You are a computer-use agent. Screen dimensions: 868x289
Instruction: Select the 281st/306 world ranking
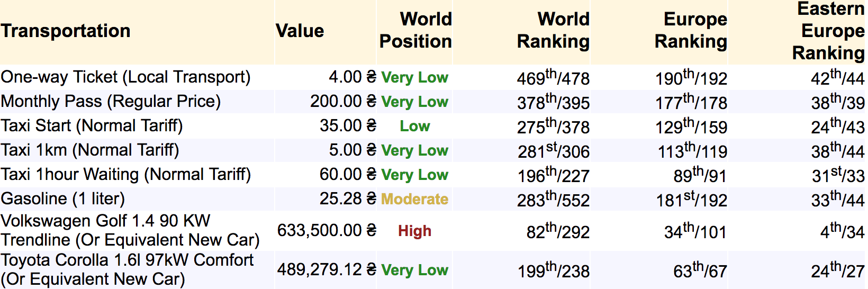(x=553, y=151)
